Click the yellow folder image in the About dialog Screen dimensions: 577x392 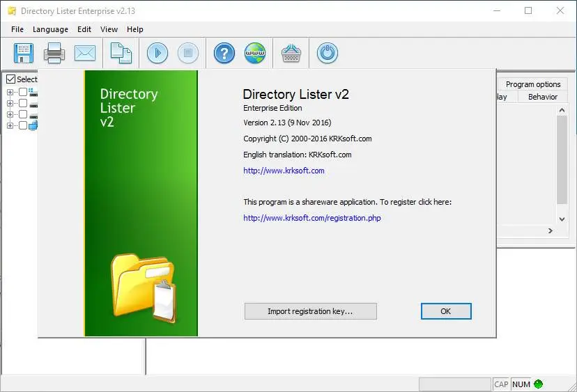point(144,288)
